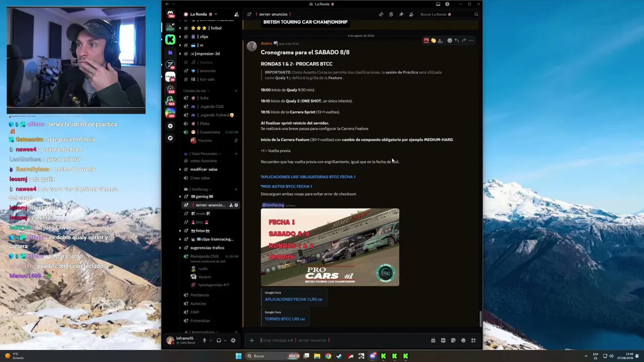Open the emoji picker in message bar
Viewport: 644px width, 362px height.
click(463, 340)
